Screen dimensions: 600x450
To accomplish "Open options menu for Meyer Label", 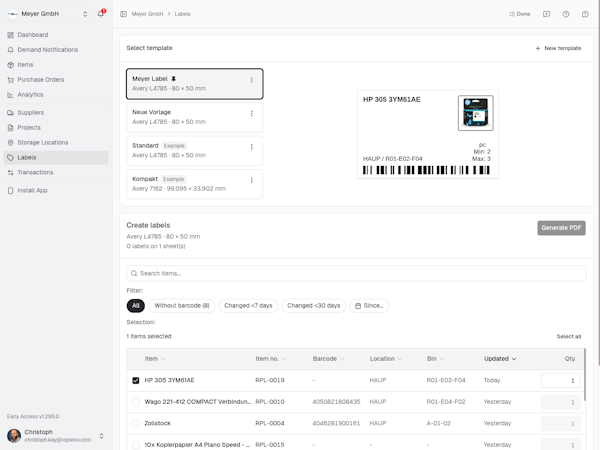I will [251, 80].
